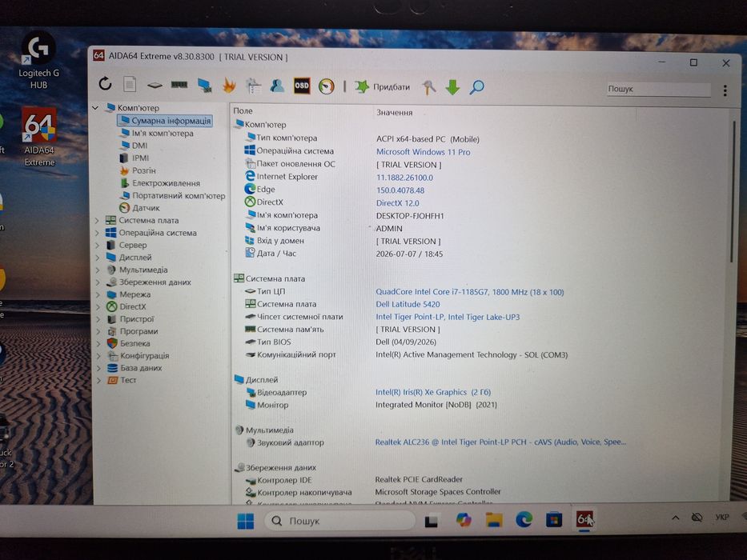Open Microsoft Edge from the taskbar

pos(524,519)
